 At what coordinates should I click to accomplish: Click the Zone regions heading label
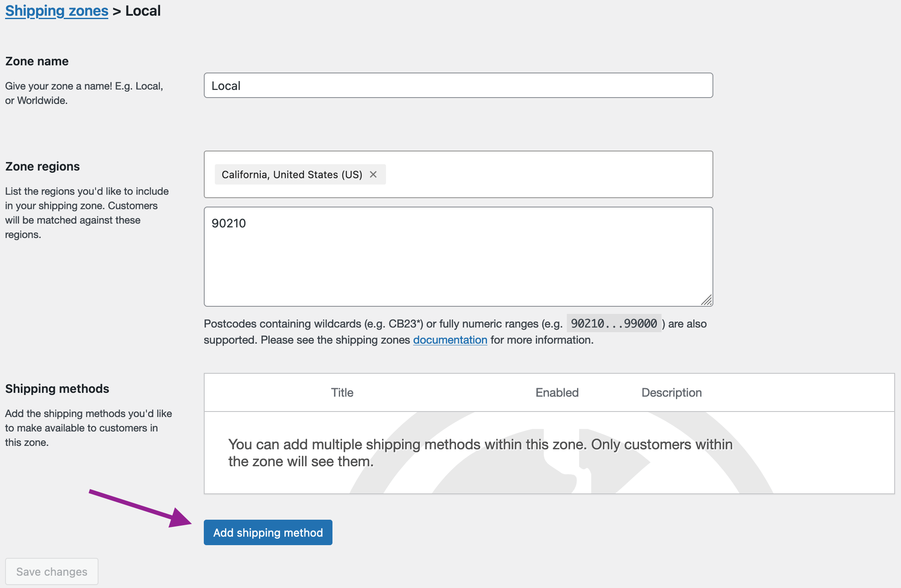42,166
